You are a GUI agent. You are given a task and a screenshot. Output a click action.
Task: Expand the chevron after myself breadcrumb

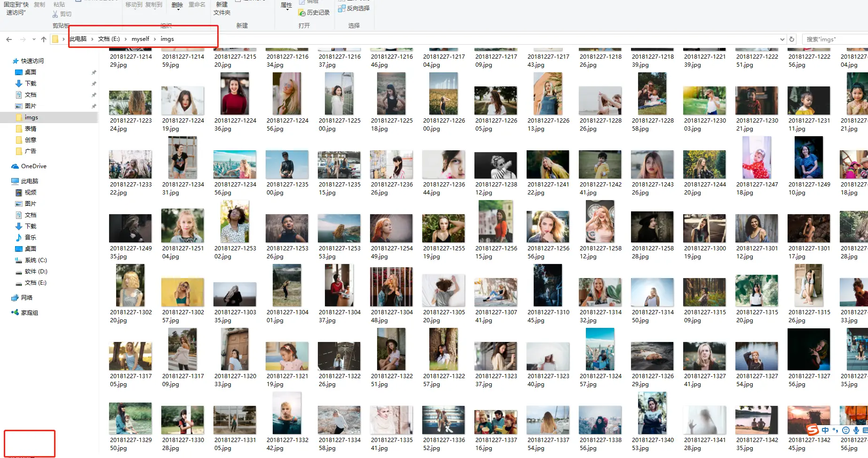(x=155, y=39)
